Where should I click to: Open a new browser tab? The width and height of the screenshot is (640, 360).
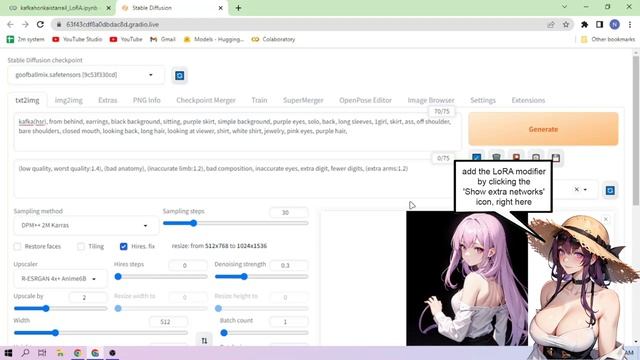(238, 8)
